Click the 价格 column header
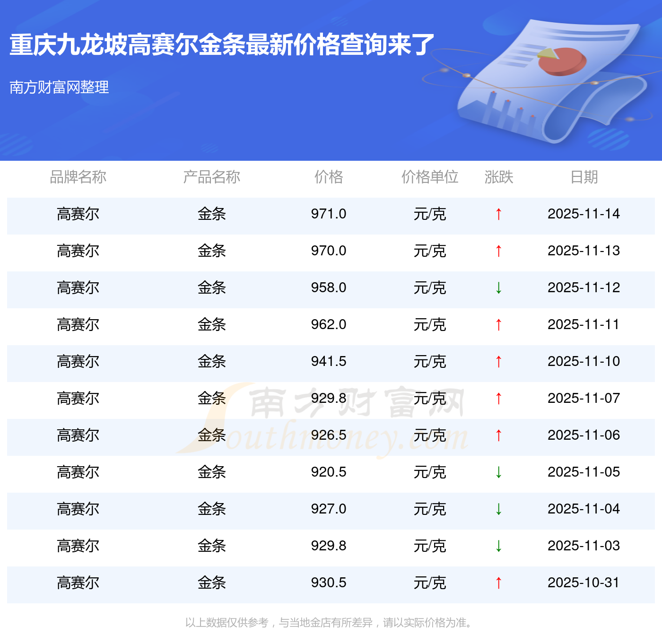662x644 pixels. 329,177
